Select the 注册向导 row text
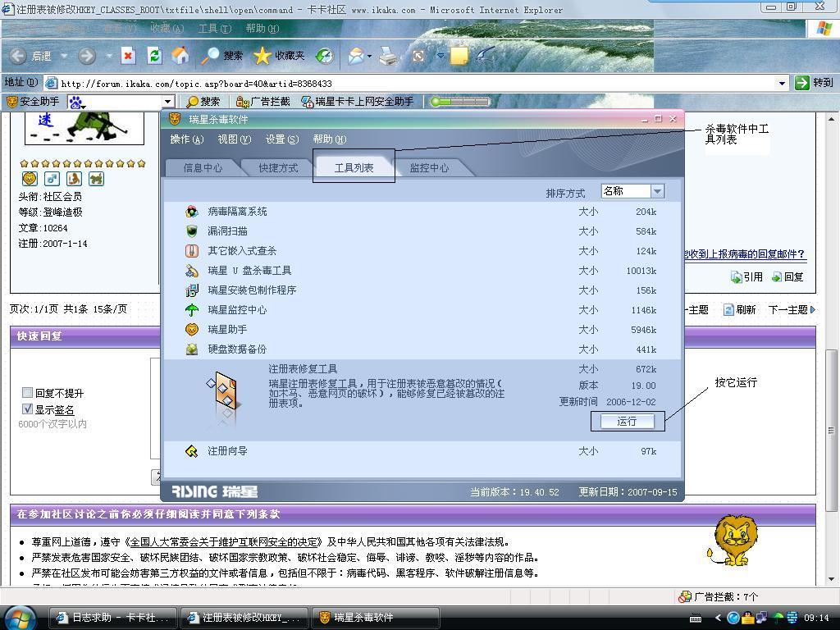 pos(228,451)
